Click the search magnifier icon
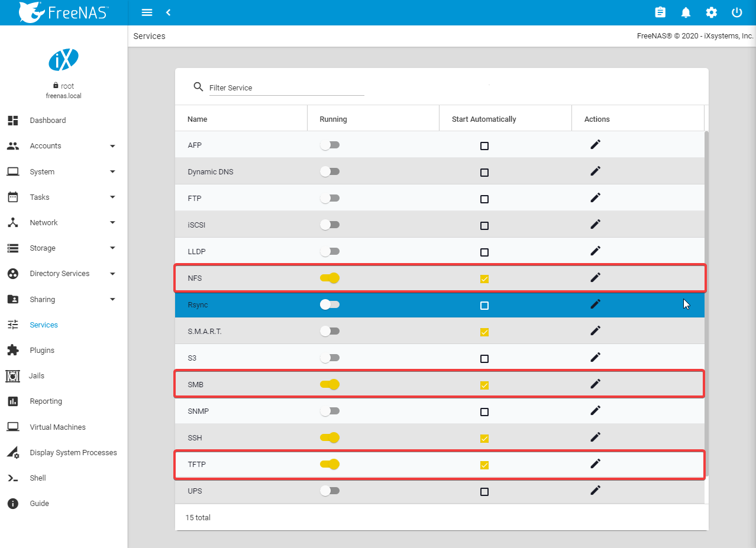 199,87
